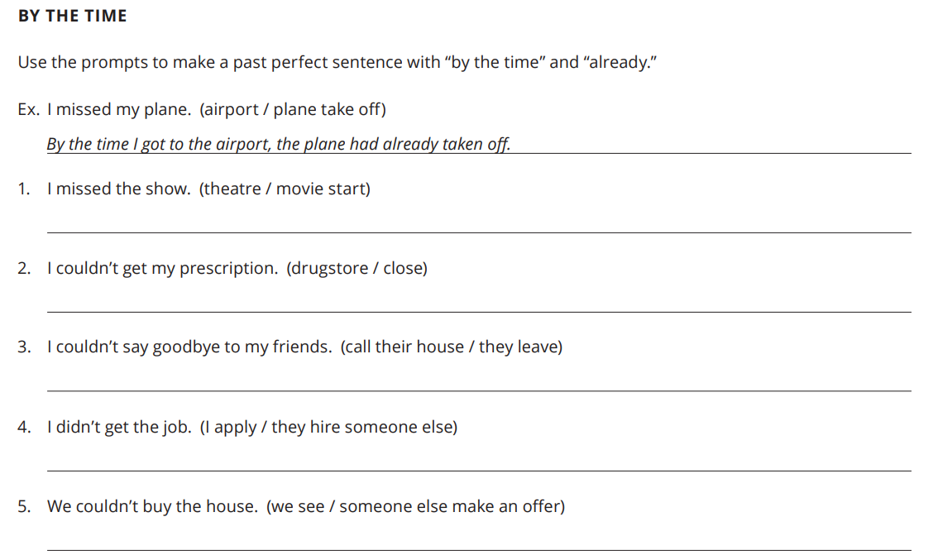Click the hint "(I apply / they hire someone else)"
The width and height of the screenshot is (938, 560).
click(x=328, y=427)
